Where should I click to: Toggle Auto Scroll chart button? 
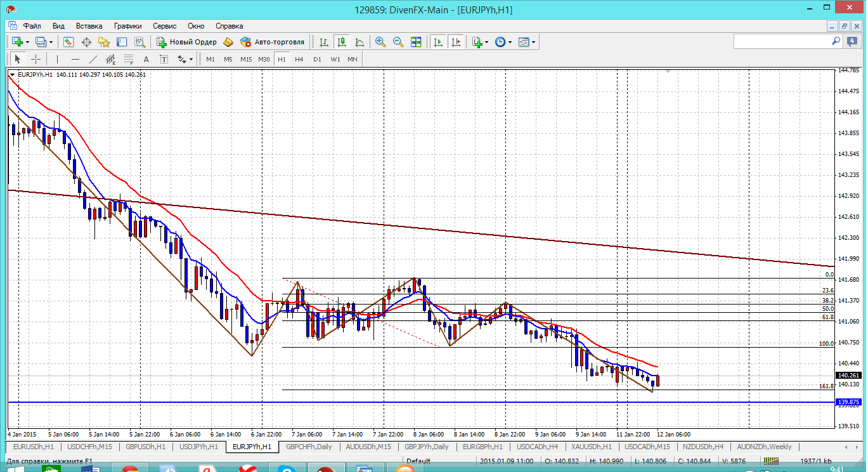pyautogui.click(x=438, y=42)
